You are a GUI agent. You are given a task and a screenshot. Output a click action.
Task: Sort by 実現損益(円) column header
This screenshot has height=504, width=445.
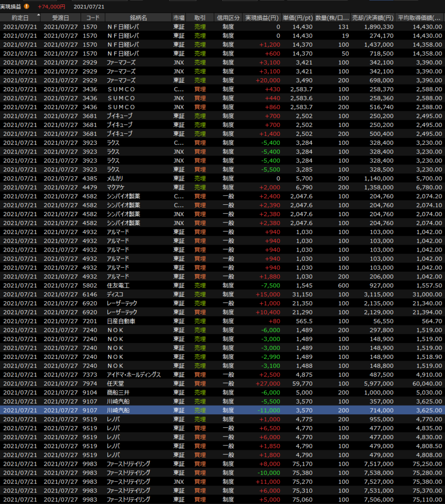(x=263, y=18)
